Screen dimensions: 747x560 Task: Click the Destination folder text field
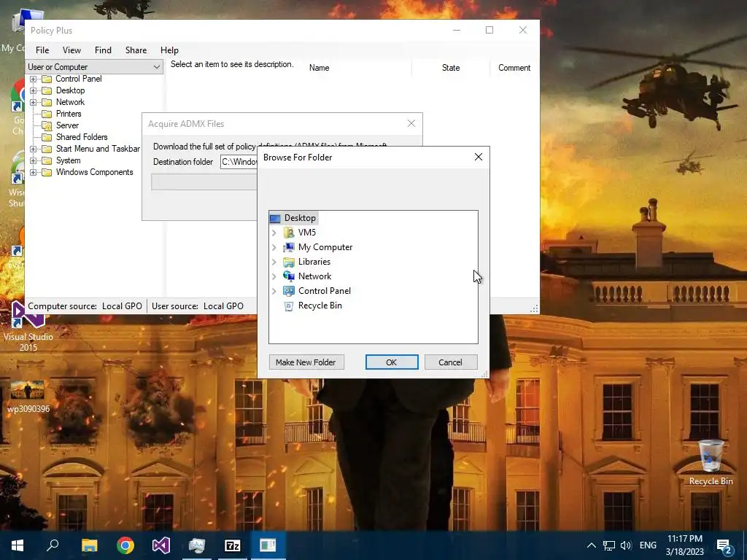pyautogui.click(x=239, y=162)
